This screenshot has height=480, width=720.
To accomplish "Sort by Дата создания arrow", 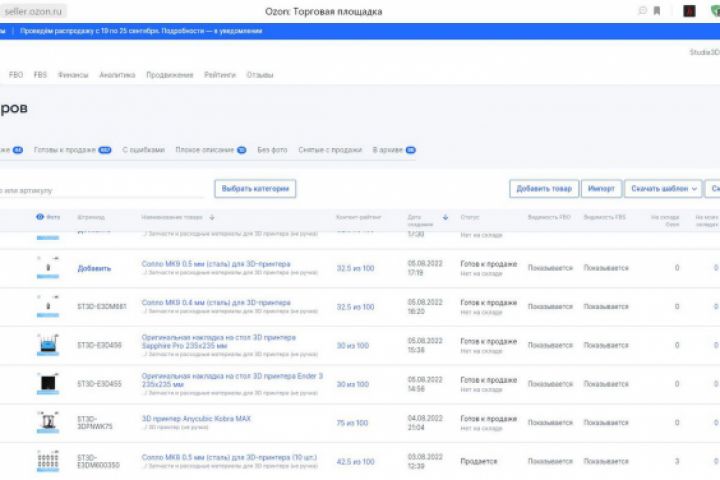I will 445,217.
